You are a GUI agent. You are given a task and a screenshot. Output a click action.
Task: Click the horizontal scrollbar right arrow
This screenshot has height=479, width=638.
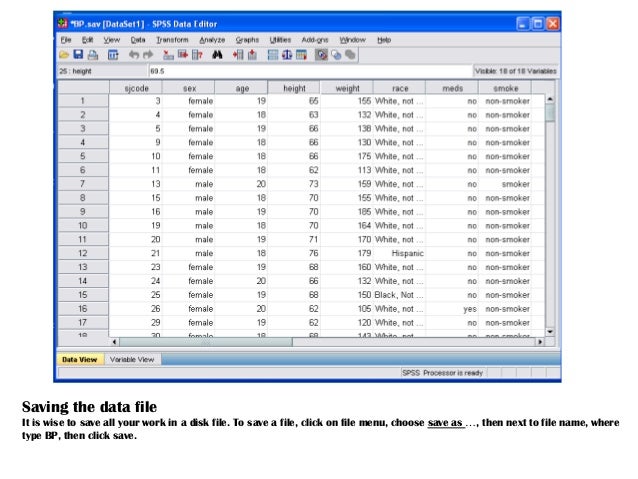pyautogui.click(x=540, y=341)
